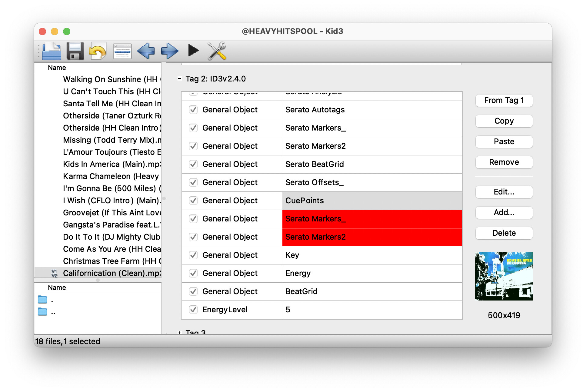Click the Paste button

tap(504, 141)
